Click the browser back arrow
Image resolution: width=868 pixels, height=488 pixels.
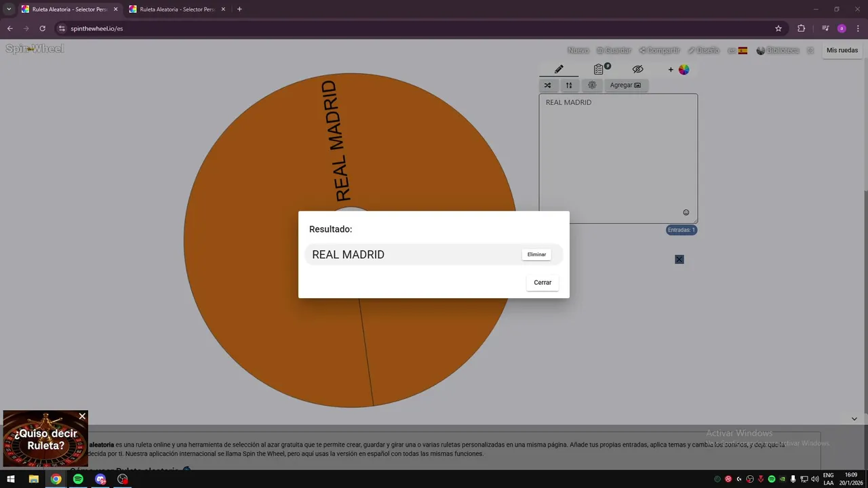(10, 28)
